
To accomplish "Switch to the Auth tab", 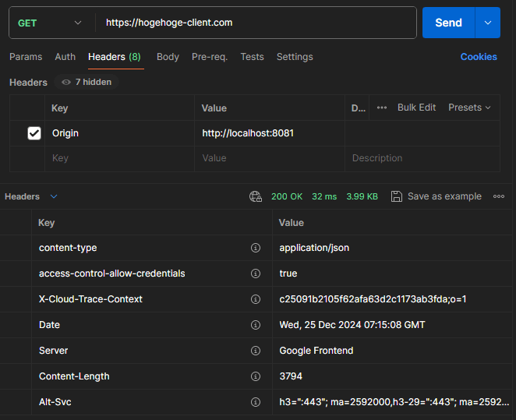I will tap(65, 57).
